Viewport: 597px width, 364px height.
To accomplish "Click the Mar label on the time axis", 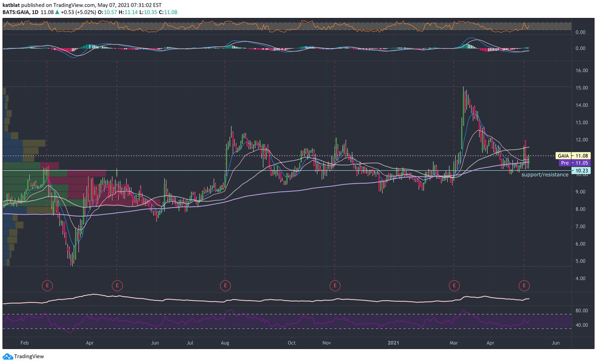I will click(454, 343).
